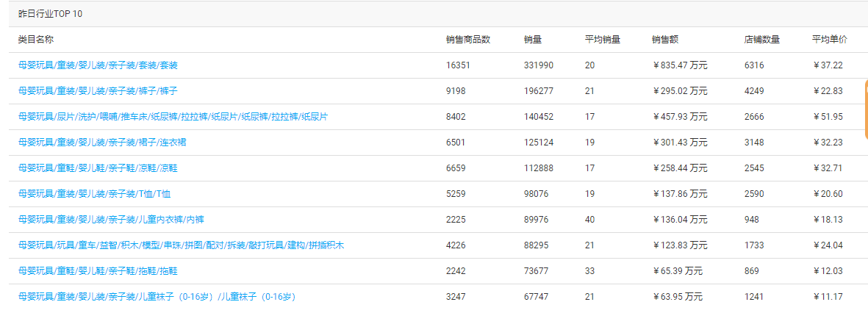The image size is (868, 313).
Task: Click the 昨日行业TOP 10 panel title
Action: coord(46,14)
